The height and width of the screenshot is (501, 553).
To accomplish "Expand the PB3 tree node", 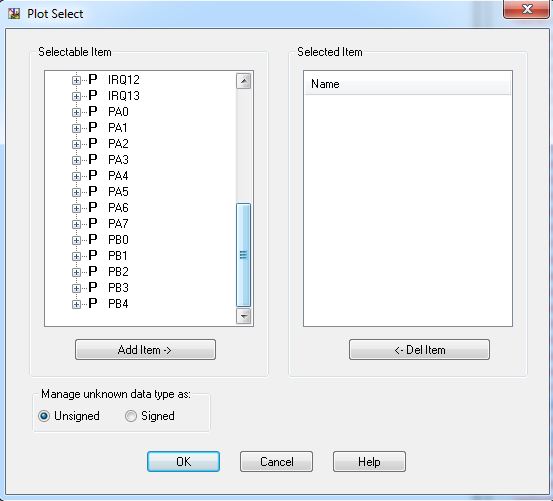I will [76, 288].
